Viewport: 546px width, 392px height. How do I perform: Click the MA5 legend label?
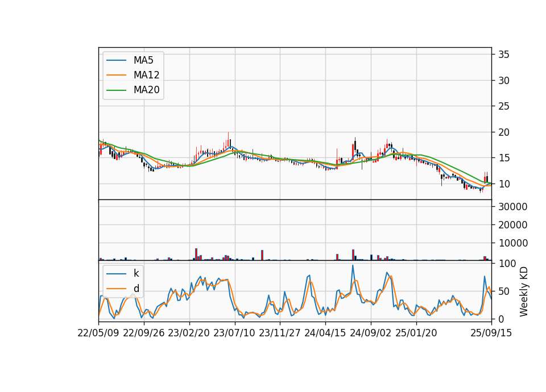pos(143,60)
